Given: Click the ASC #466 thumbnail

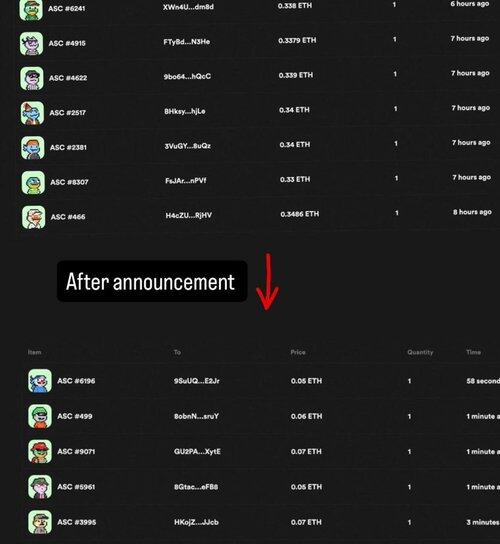Looking at the screenshot, I should click(34, 217).
